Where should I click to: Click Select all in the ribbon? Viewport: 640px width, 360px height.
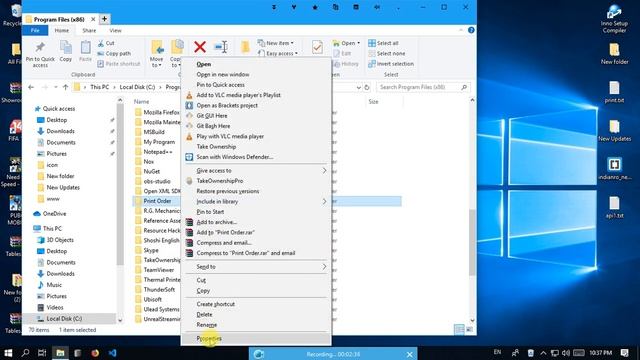pyautogui.click(x=383, y=43)
